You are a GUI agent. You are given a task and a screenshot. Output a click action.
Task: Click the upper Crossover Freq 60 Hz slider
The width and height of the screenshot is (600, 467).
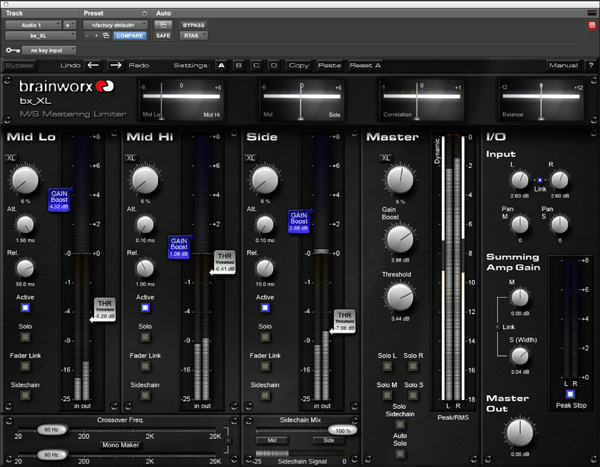coord(52,429)
